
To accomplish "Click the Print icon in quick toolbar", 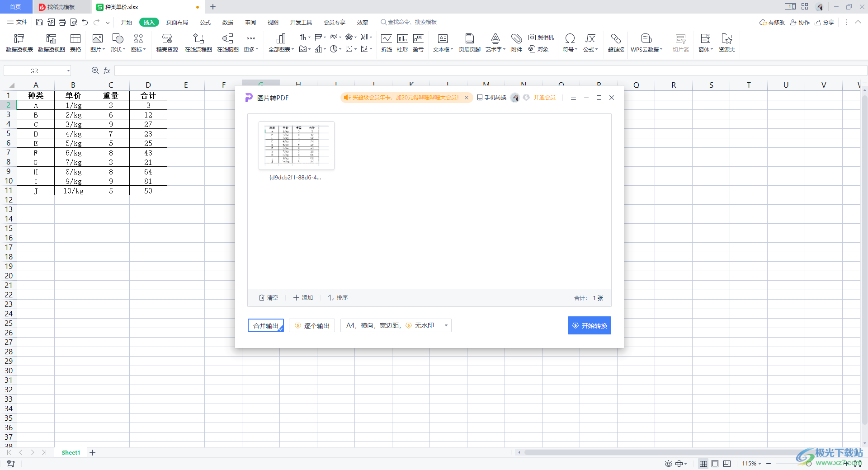I will [x=62, y=22].
